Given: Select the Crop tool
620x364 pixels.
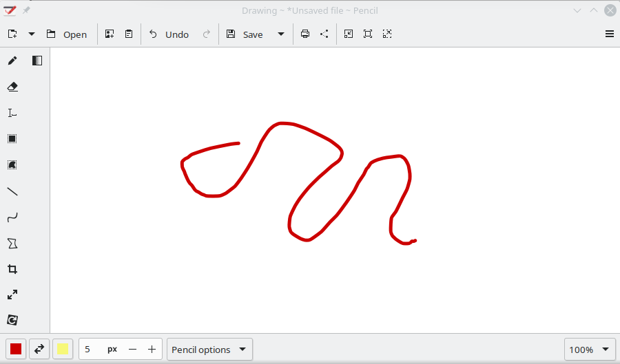Looking at the screenshot, I should tap(12, 269).
